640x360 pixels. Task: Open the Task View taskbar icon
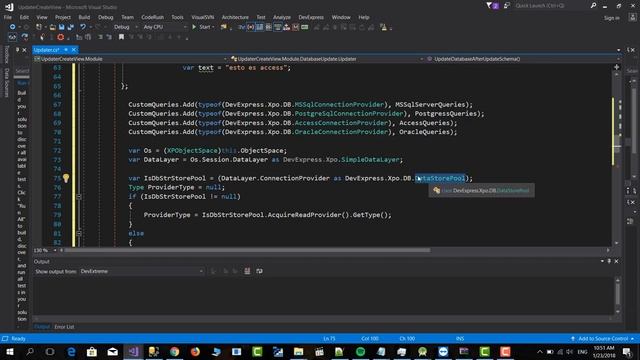(50, 351)
